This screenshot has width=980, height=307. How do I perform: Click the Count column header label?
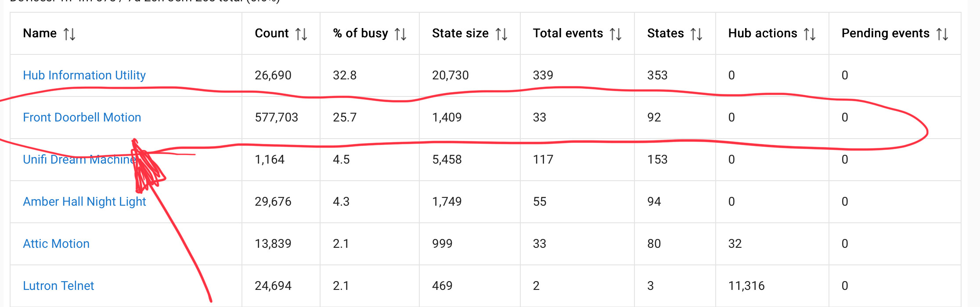coord(272,33)
